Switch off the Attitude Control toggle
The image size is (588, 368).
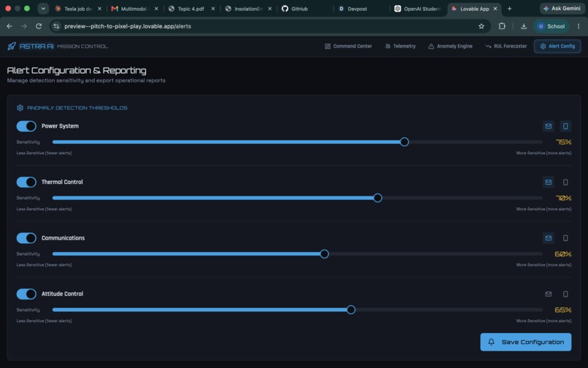tap(26, 294)
